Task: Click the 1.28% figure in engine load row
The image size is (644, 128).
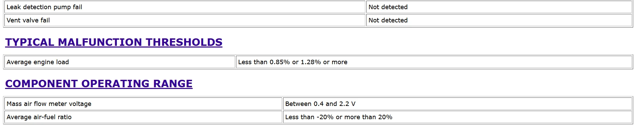Action: (x=311, y=62)
